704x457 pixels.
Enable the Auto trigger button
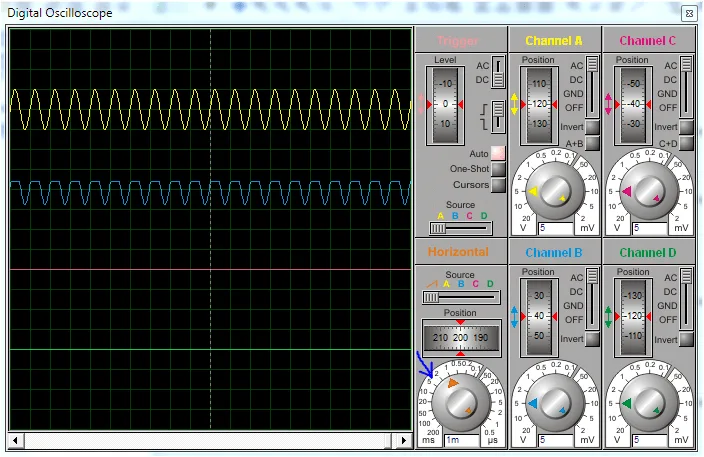[x=498, y=153]
